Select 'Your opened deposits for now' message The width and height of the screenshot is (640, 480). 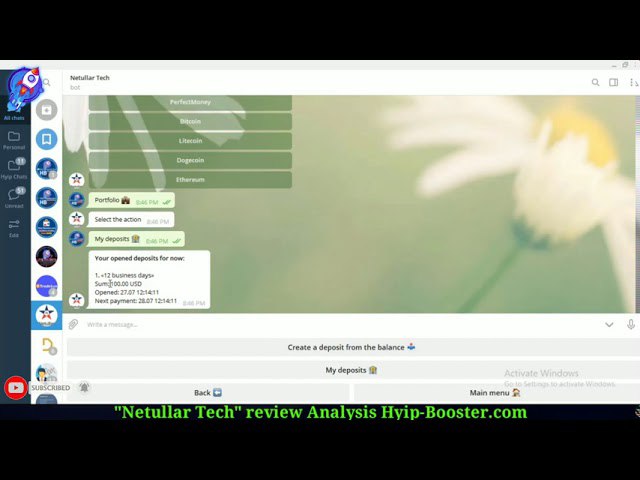(x=149, y=280)
